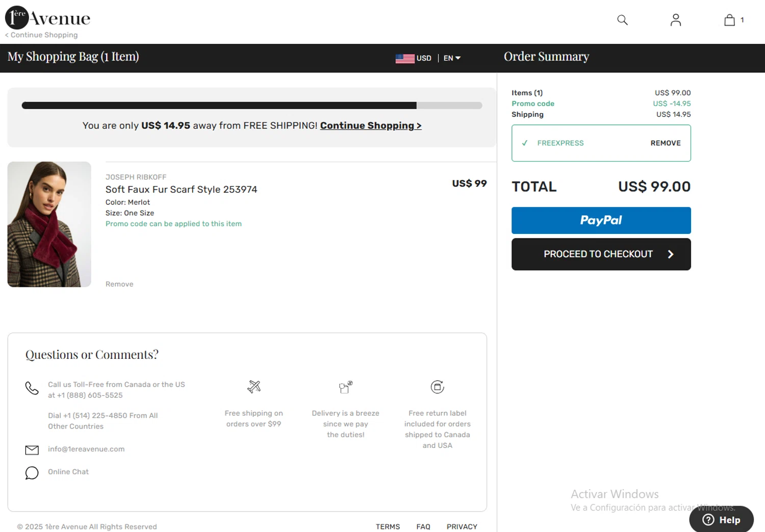Start Online Chat link
The width and height of the screenshot is (765, 532).
tap(68, 472)
